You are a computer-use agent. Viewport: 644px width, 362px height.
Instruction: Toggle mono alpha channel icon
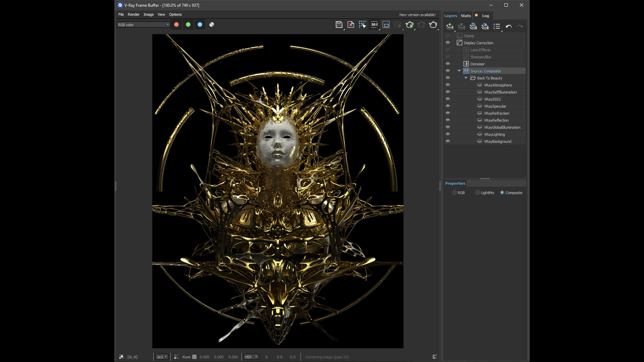(x=212, y=24)
